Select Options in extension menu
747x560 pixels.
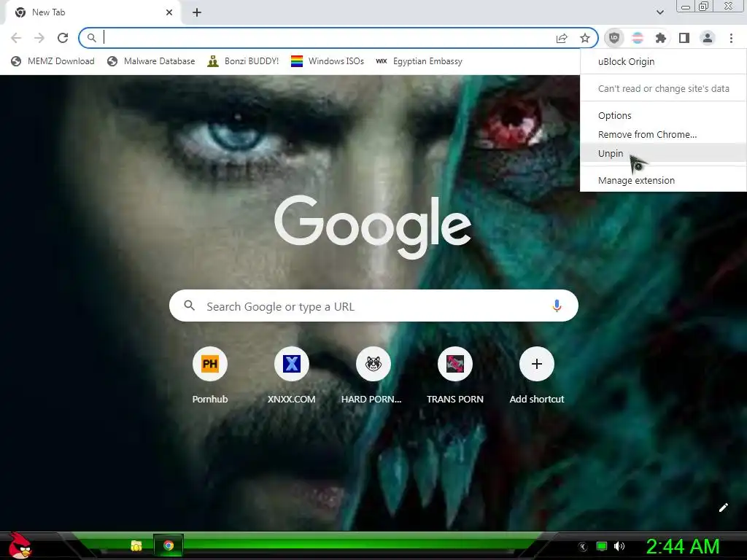(x=663, y=115)
